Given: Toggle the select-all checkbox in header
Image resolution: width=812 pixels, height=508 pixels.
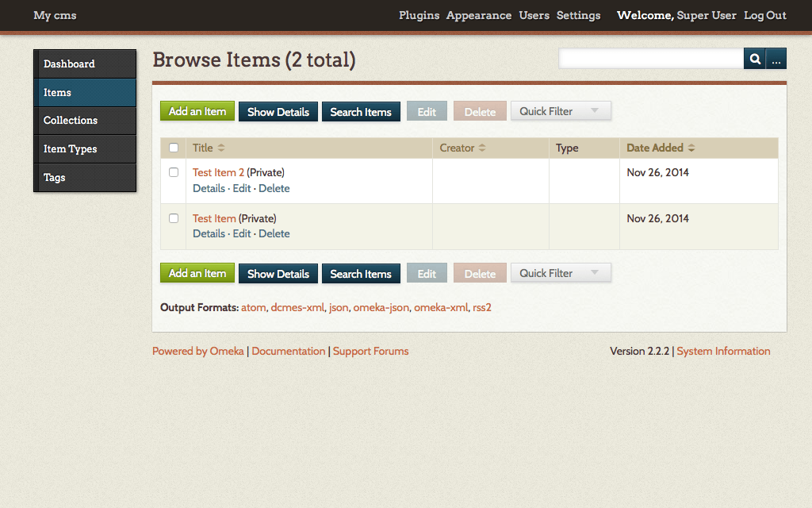Looking at the screenshot, I should click(x=174, y=148).
